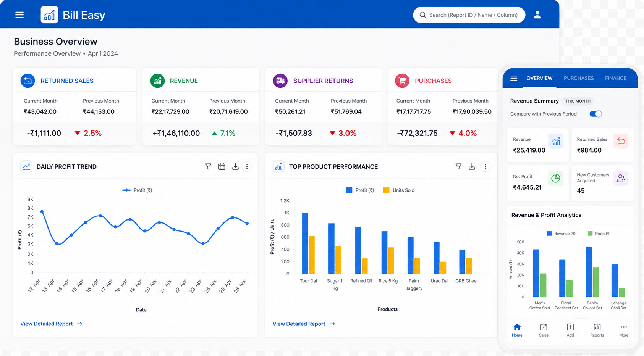Viewport: 644px width, 356px height.
Task: View Detailed Report for Daily Profit Trend
Action: tap(51, 324)
